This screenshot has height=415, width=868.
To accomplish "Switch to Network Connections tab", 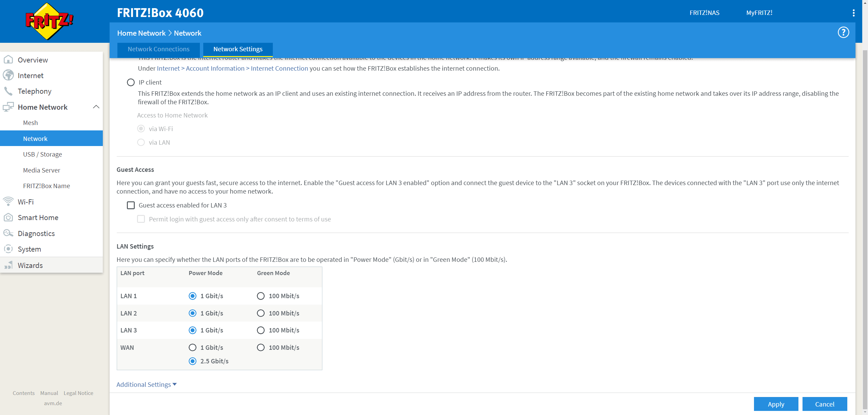I will [x=158, y=49].
